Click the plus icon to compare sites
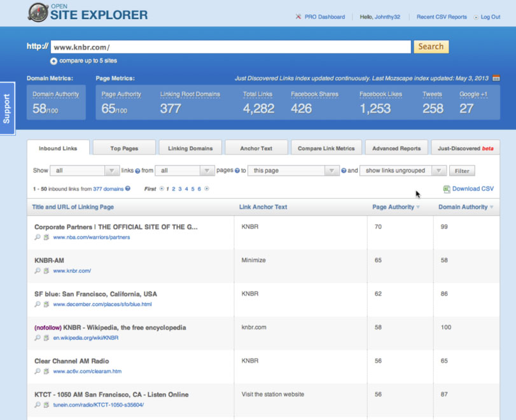This screenshot has height=420, width=516. coord(53,61)
